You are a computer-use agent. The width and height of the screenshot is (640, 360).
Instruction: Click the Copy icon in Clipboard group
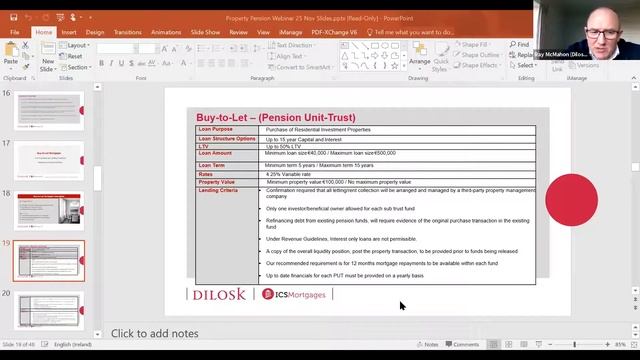[25, 56]
